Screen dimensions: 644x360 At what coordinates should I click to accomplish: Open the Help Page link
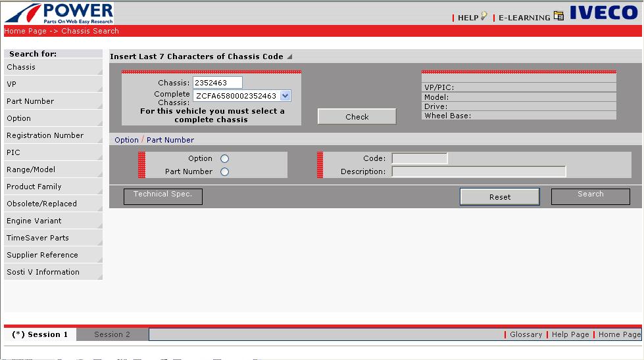[x=570, y=334]
